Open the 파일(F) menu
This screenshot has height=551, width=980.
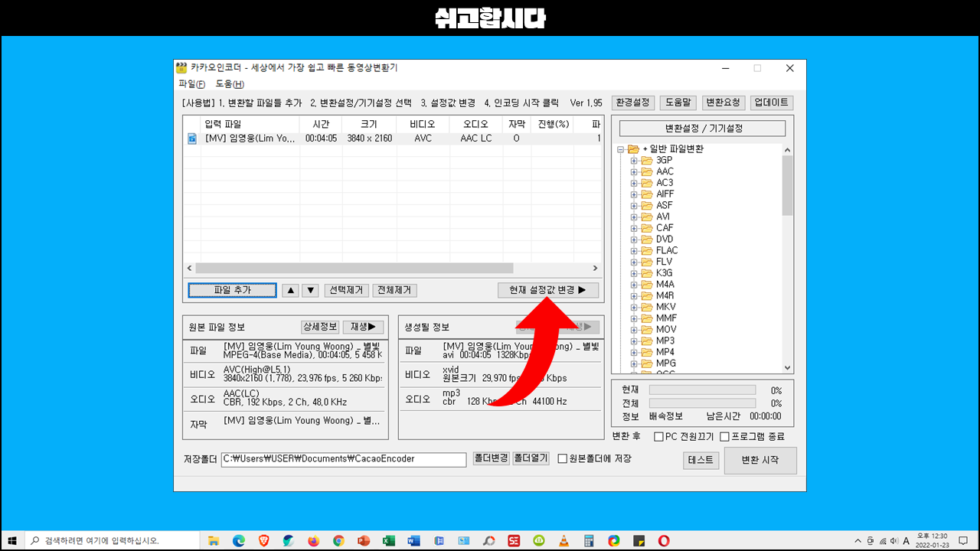point(191,84)
